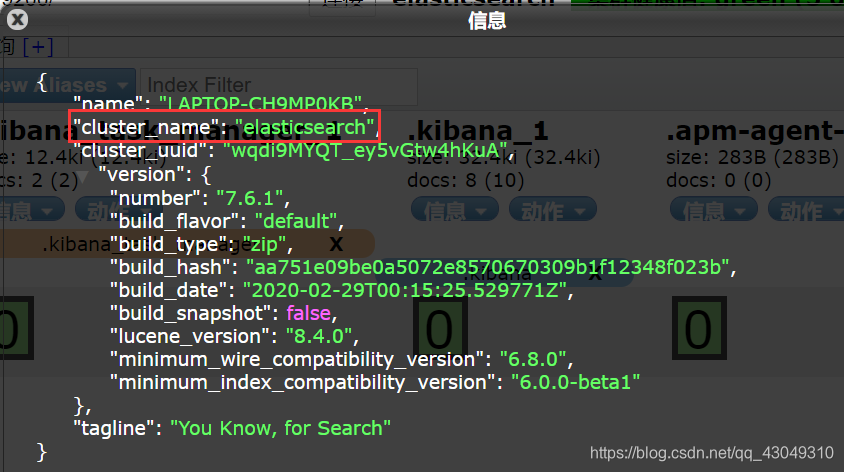The height and width of the screenshot is (472, 844).
Task: Select minimum_wire_compatibility_version "6.8.0" value
Action: point(533,360)
